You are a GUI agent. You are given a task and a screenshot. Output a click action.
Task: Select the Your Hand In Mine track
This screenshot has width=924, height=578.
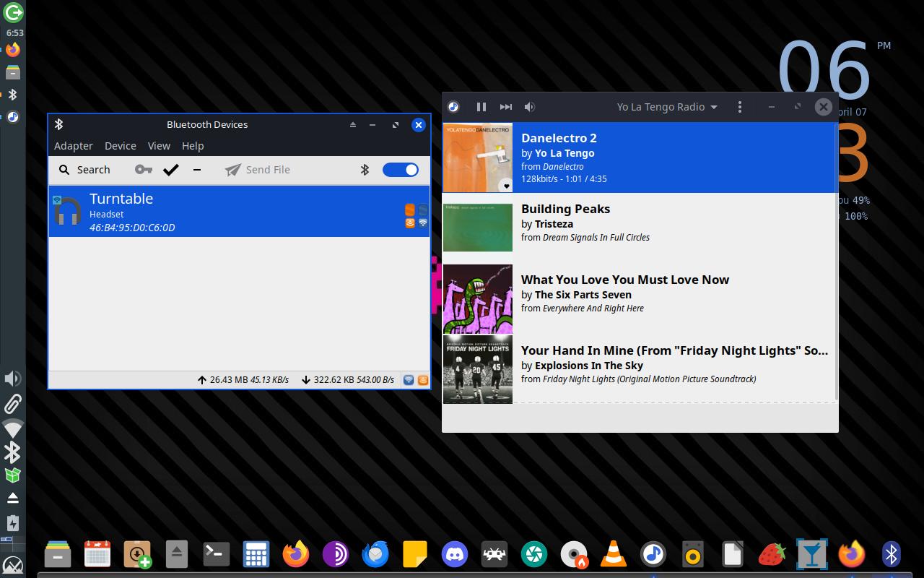[x=674, y=350]
